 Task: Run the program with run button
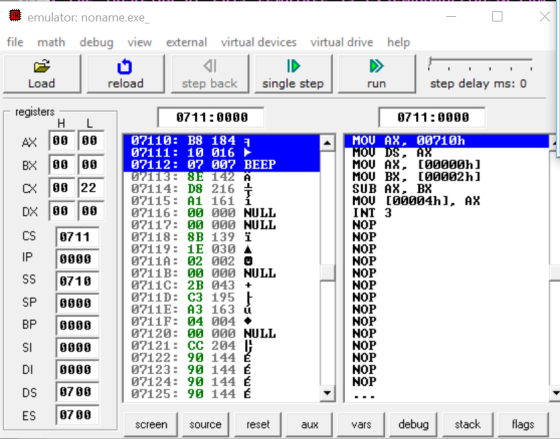pos(376,74)
